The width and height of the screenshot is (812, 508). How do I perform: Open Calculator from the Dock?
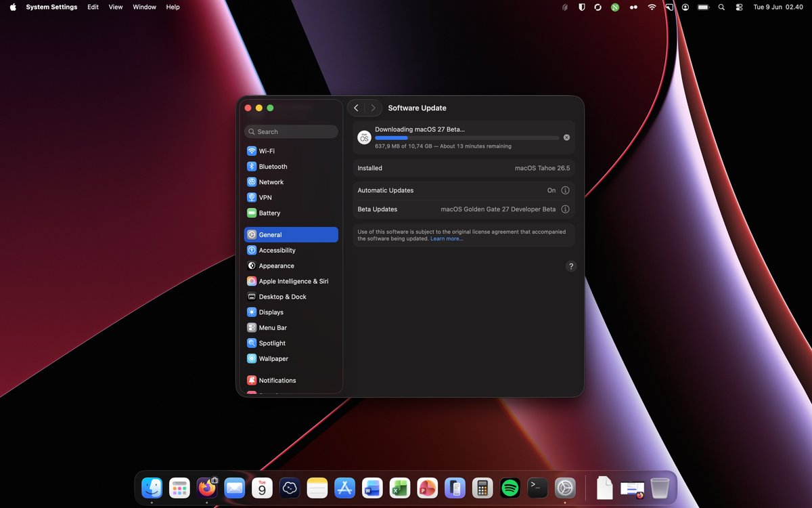(482, 488)
